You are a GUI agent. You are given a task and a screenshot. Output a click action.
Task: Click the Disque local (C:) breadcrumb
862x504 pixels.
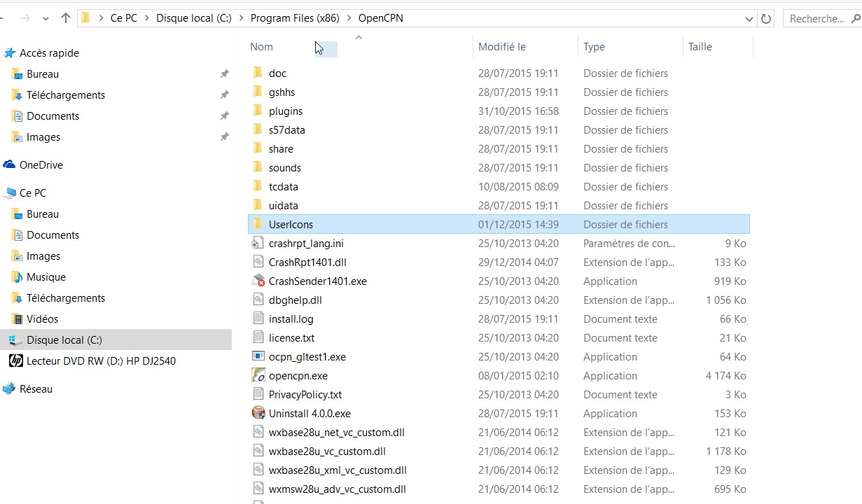[194, 18]
